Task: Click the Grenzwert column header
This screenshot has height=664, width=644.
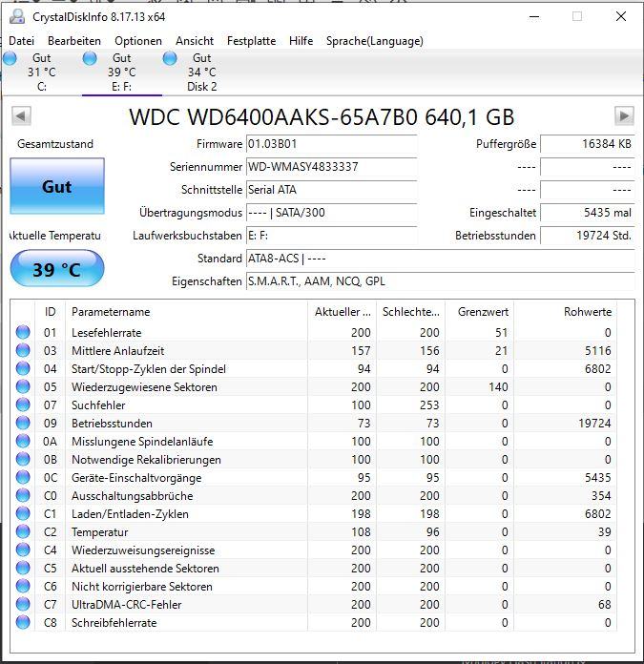Action: tap(479, 312)
